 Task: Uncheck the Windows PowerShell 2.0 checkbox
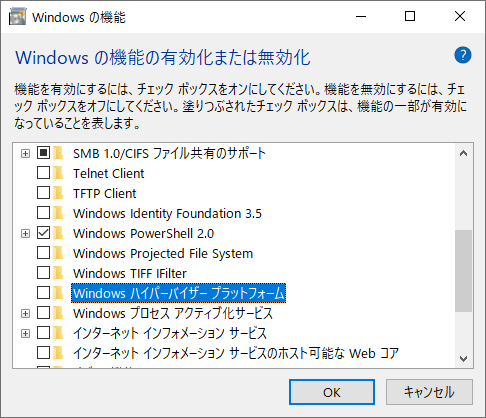point(43,233)
